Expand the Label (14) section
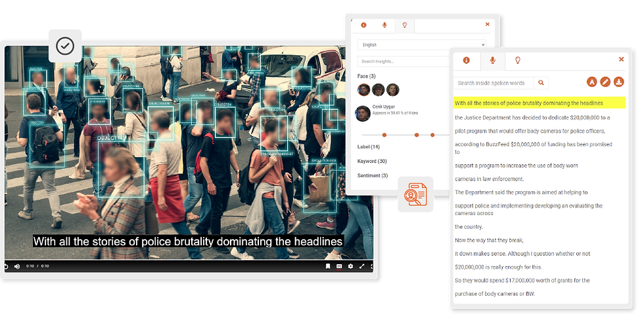The width and height of the screenshot is (644, 322). click(369, 147)
